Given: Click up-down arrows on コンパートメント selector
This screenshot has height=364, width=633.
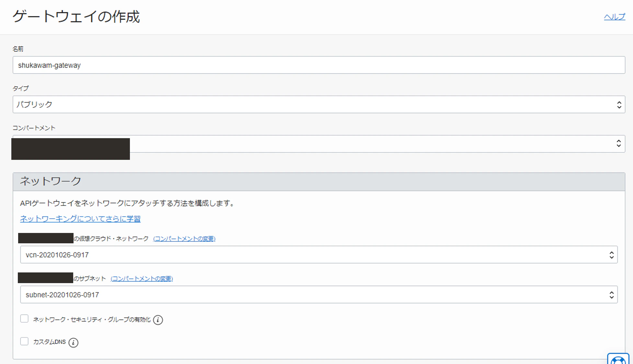Looking at the screenshot, I should click(x=618, y=144).
